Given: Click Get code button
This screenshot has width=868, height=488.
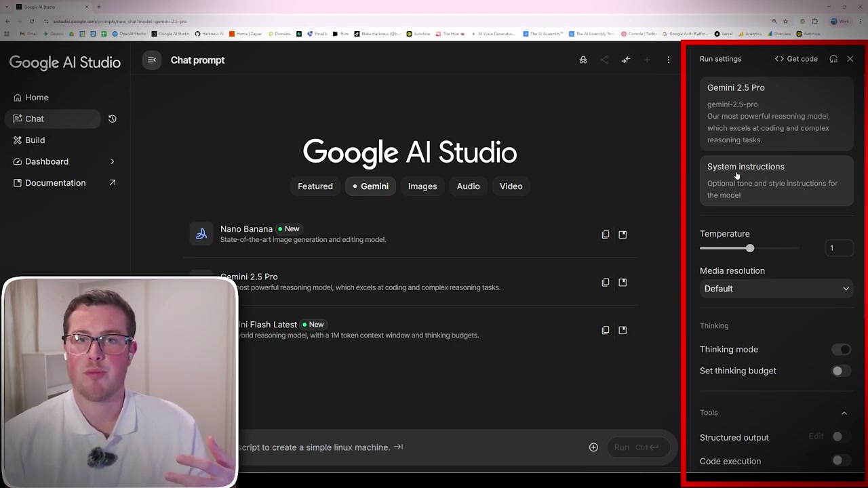Looking at the screenshot, I should pos(796,59).
